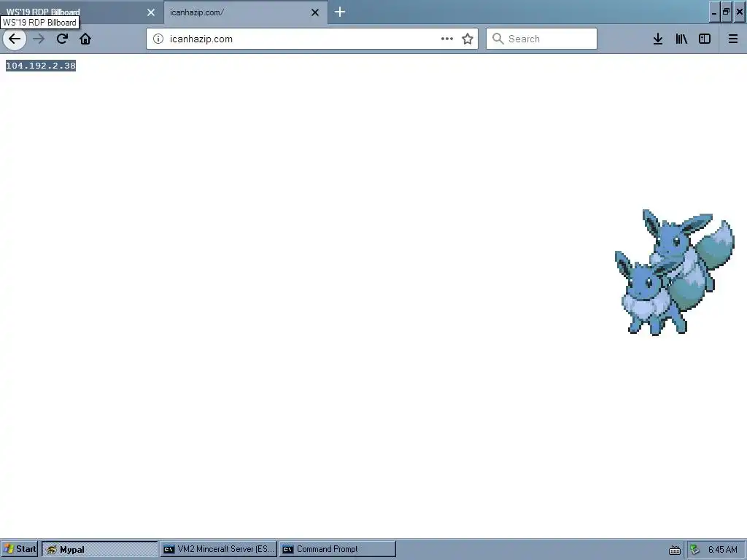The width and height of the screenshot is (747, 560).
Task: Minimize the browser window
Action: (x=714, y=12)
